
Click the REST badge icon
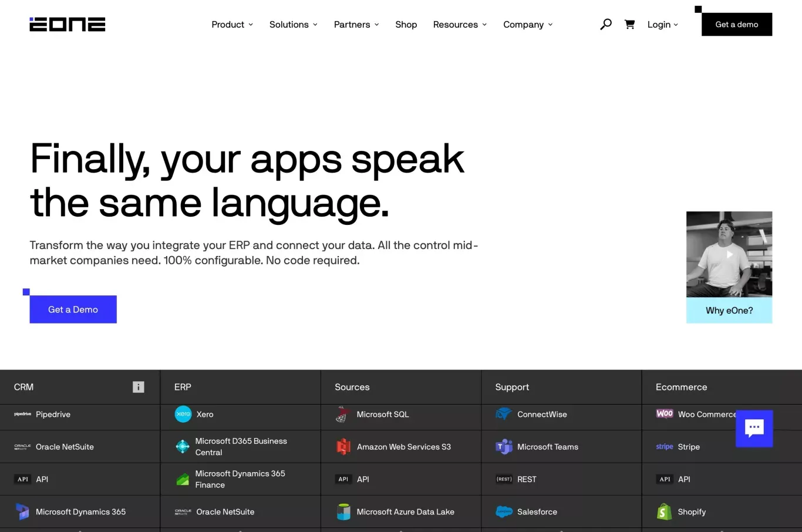click(504, 479)
